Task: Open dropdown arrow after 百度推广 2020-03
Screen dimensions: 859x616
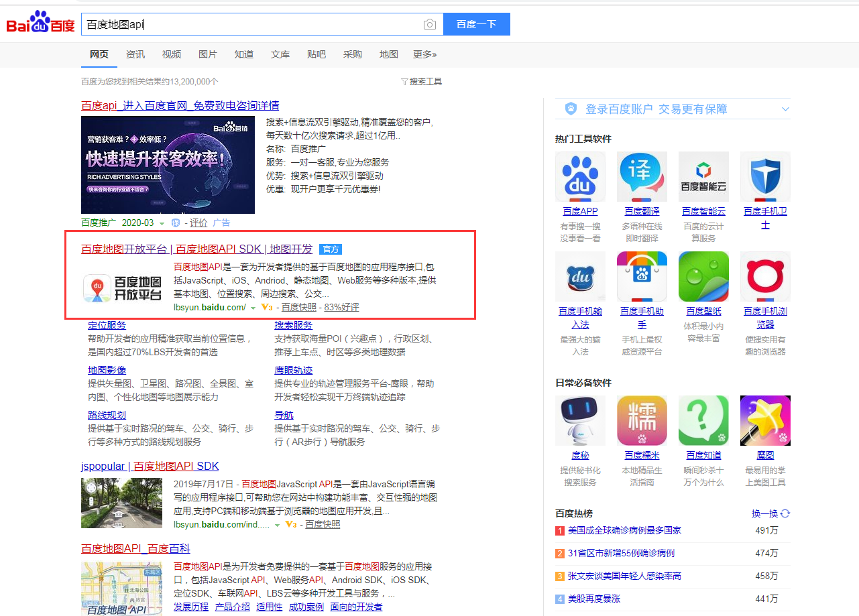Action: (162, 223)
